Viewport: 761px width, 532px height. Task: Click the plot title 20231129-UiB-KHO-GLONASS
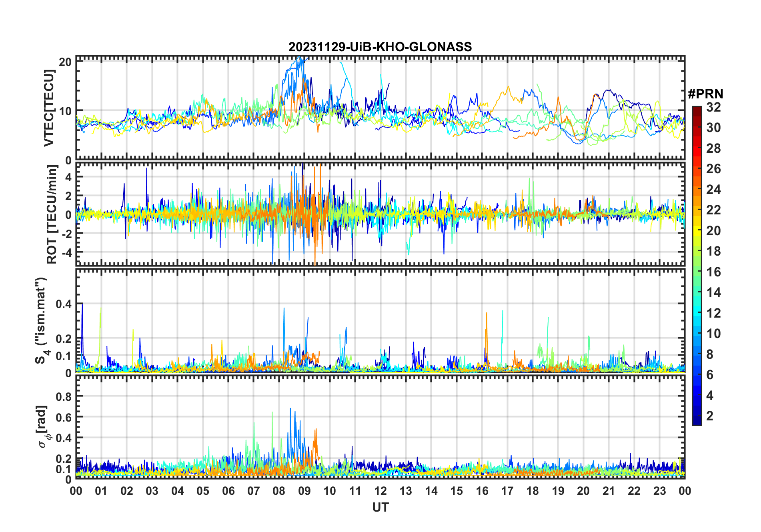point(380,47)
